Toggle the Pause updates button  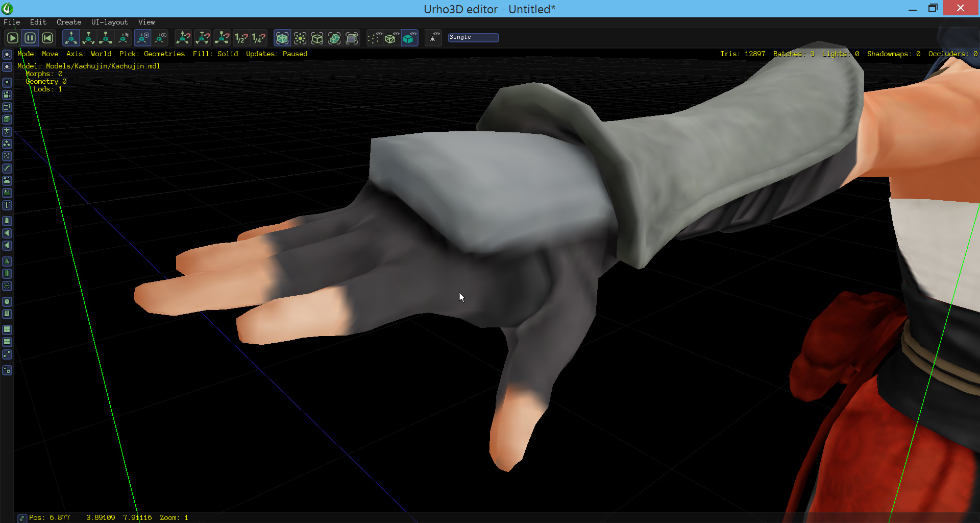pyautogui.click(x=30, y=38)
